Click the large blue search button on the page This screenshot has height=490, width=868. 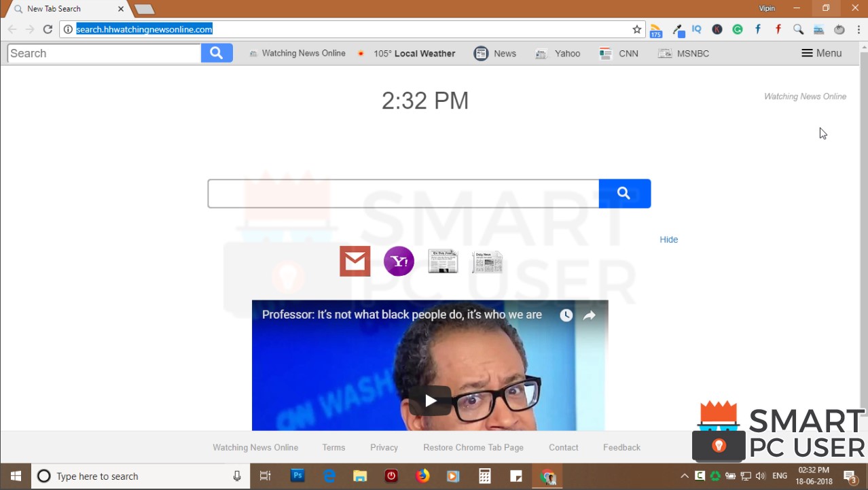point(624,194)
